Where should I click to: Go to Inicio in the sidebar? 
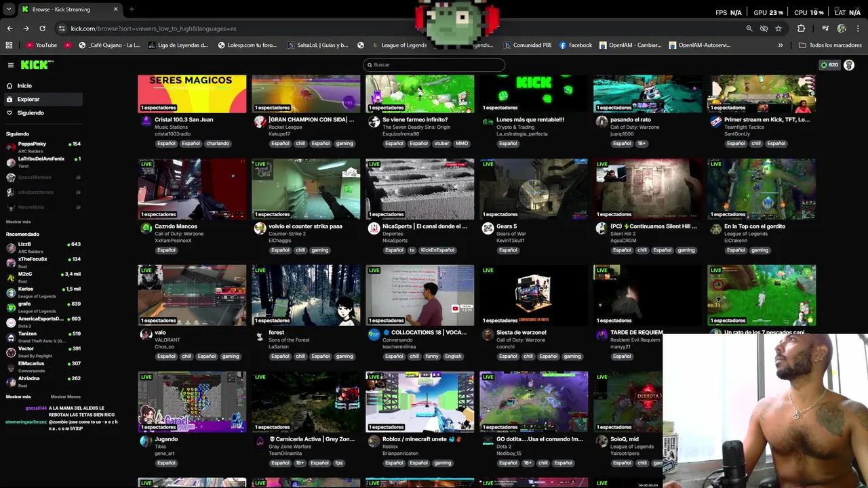(24, 86)
